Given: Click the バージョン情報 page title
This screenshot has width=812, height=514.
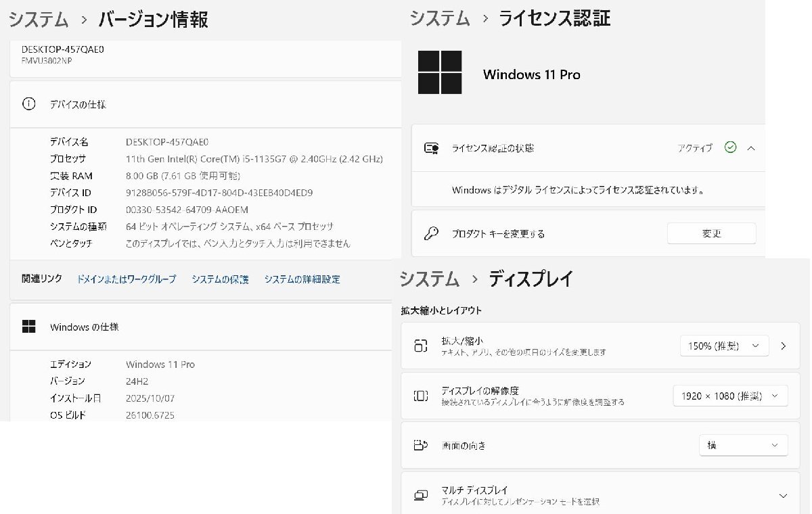Looking at the screenshot, I should click(154, 19).
